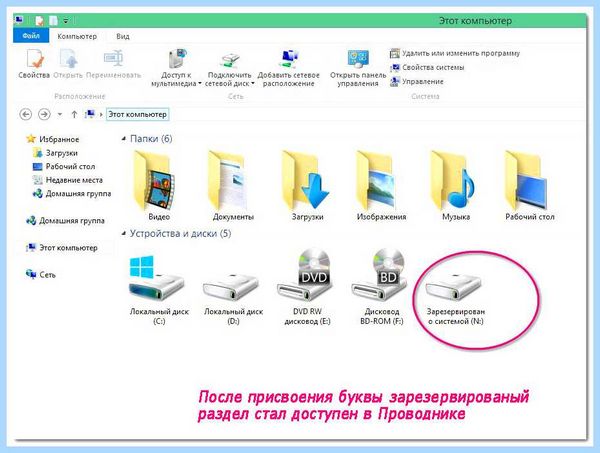Select the standalone Домашняя группа tree node

click(65, 221)
